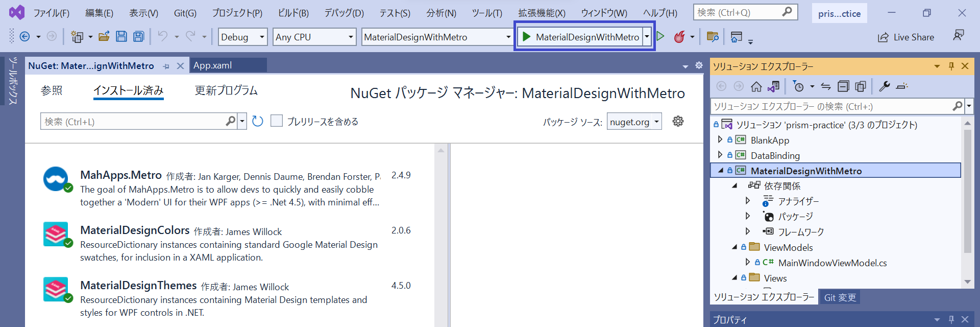The height and width of the screenshot is (327, 980).
Task: Open properties with the wrench icon
Action: (885, 86)
